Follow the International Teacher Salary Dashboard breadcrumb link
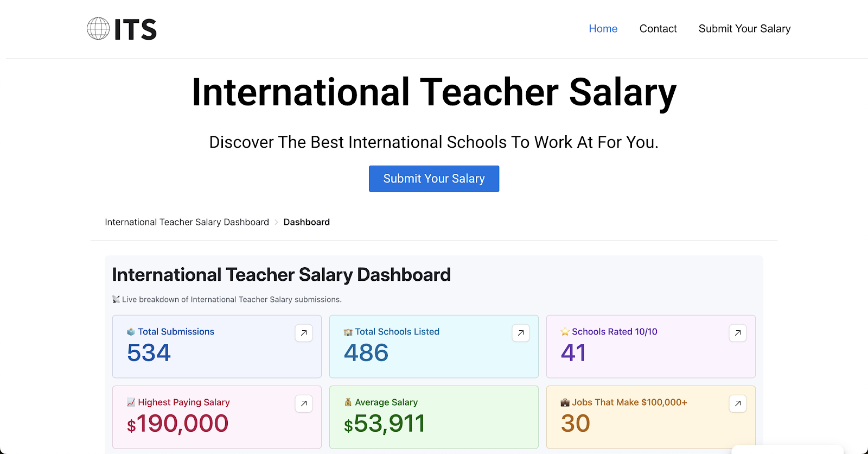The image size is (868, 454). point(187,222)
